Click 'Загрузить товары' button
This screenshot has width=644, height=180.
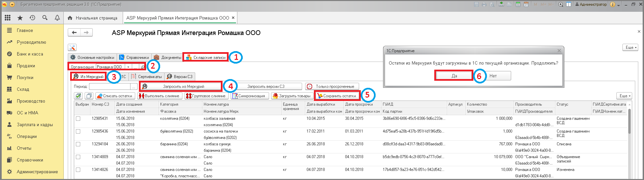pos(292,96)
